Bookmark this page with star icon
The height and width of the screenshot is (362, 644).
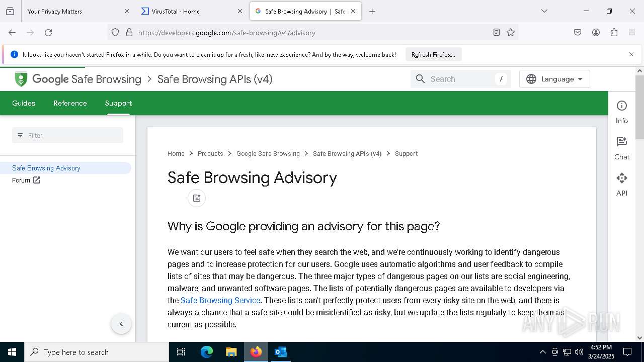point(511,33)
